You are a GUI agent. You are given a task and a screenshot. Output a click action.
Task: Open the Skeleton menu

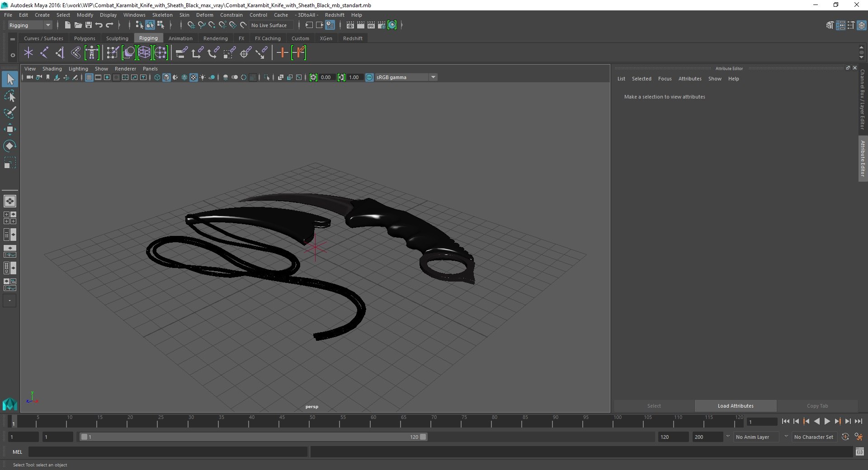click(x=162, y=15)
